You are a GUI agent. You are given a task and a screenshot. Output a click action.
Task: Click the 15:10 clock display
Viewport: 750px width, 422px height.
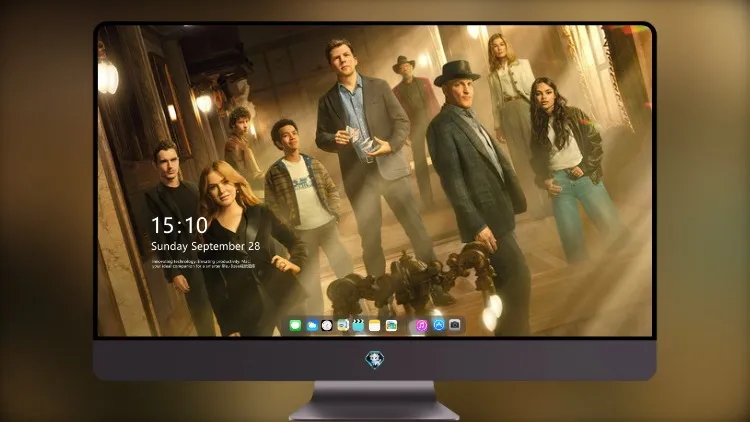tap(179, 225)
